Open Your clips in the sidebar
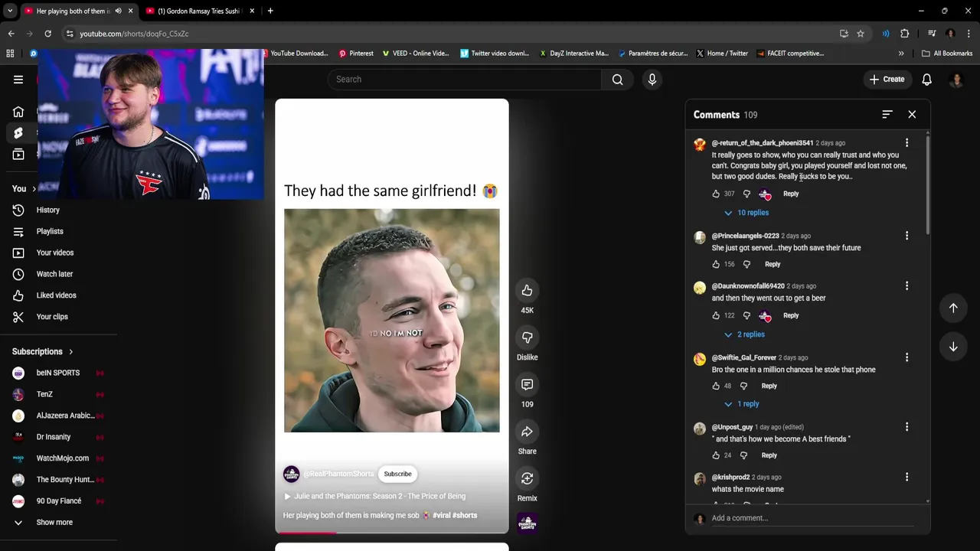 [x=52, y=317]
